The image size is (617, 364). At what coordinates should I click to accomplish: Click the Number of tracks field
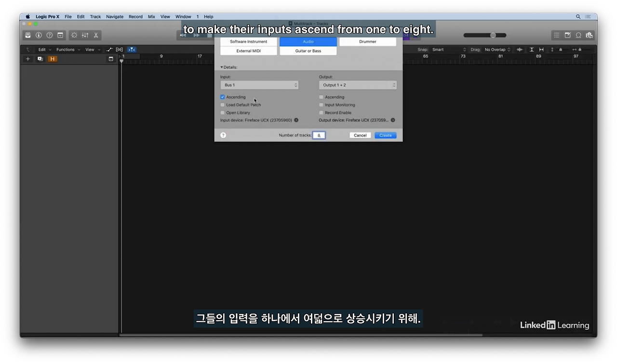(319, 135)
